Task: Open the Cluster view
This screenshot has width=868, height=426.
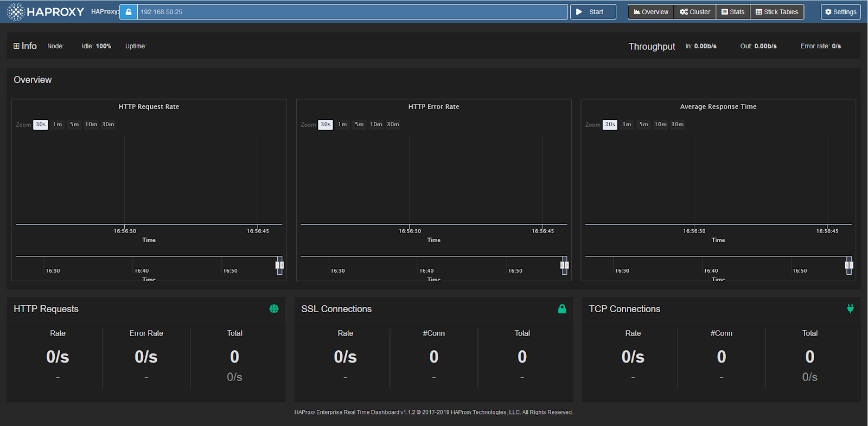Action: coord(695,12)
